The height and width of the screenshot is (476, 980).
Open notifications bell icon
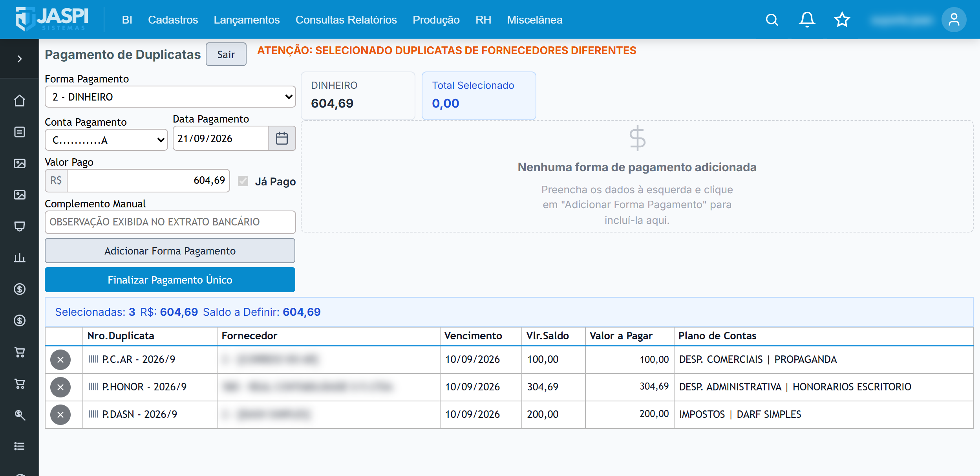pos(807,20)
